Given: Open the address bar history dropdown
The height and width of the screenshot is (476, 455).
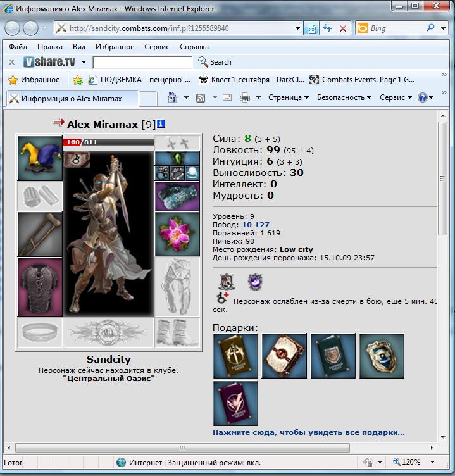Looking at the screenshot, I should click(x=297, y=28).
